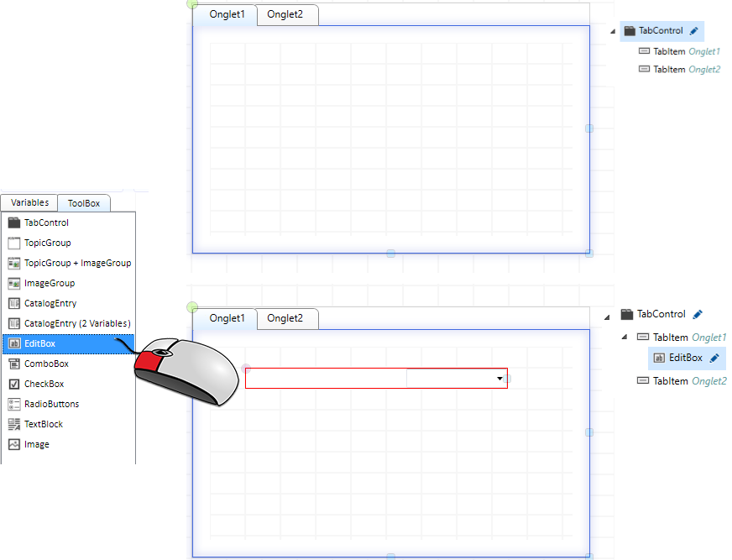This screenshot has width=732, height=560.
Task: Click the 'ComboBox' label in ToolBox
Action: pos(47,364)
